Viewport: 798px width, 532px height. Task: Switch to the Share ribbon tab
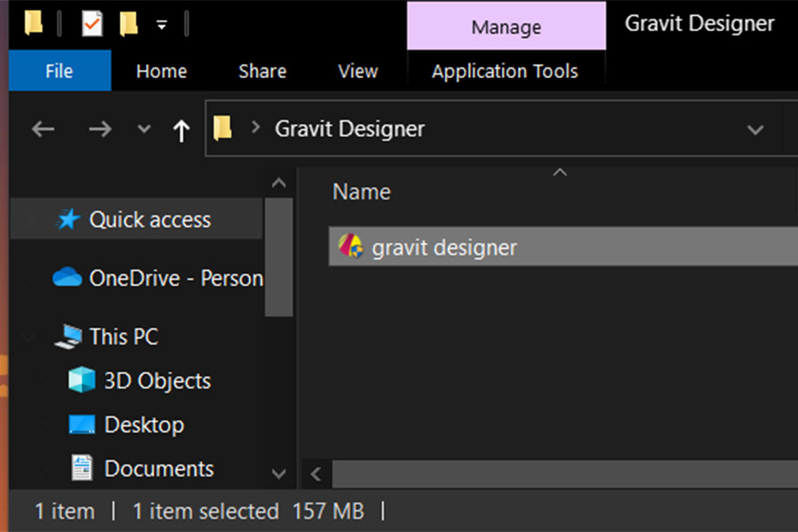click(262, 71)
